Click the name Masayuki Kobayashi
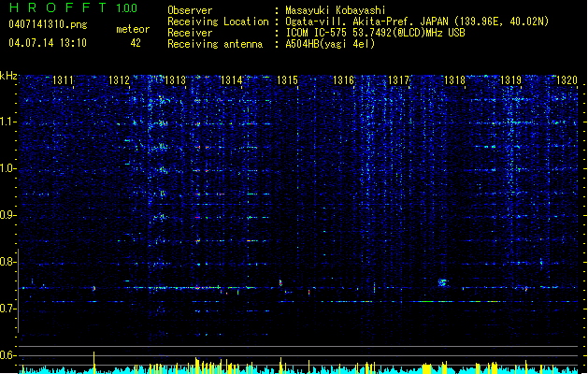 click(x=336, y=10)
